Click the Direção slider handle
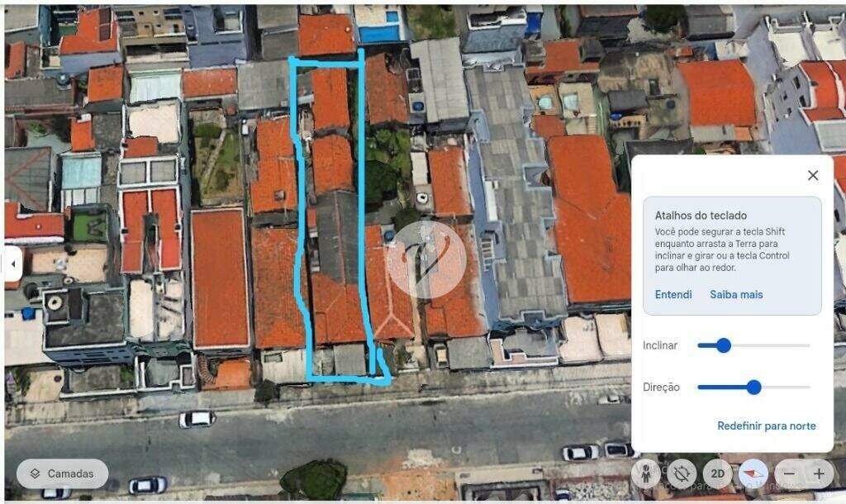This screenshot has width=846, height=504. pos(753,387)
